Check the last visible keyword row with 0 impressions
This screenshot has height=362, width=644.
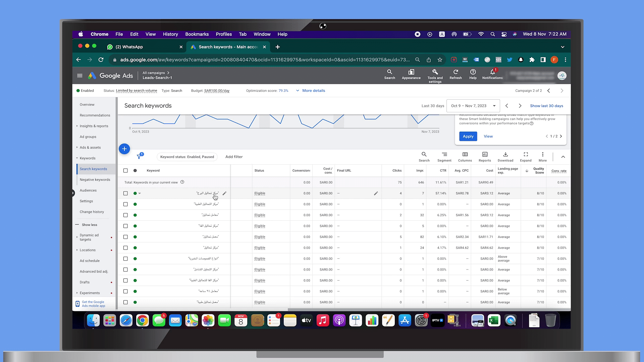(125, 302)
